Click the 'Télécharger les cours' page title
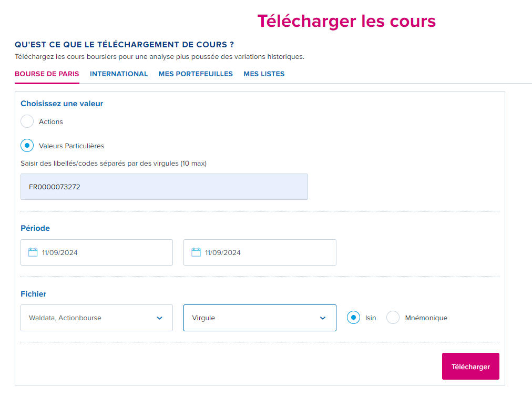The image size is (532, 407). (x=346, y=21)
